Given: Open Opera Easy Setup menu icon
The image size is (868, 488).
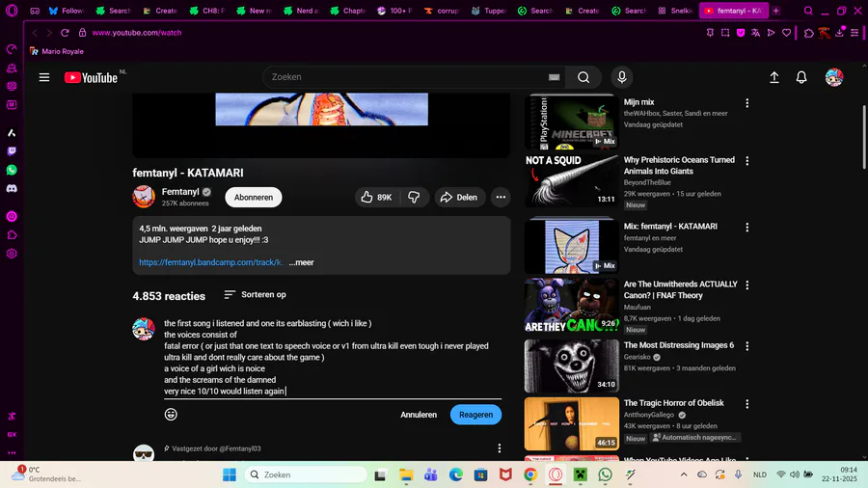Looking at the screenshot, I should [854, 33].
